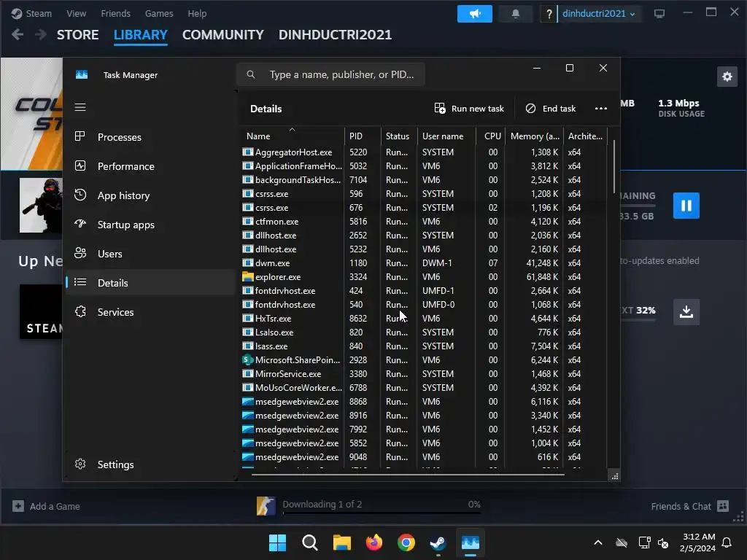Screen dimensions: 747x560
Task: Open Friends & Chat in Steam
Action: point(690,506)
